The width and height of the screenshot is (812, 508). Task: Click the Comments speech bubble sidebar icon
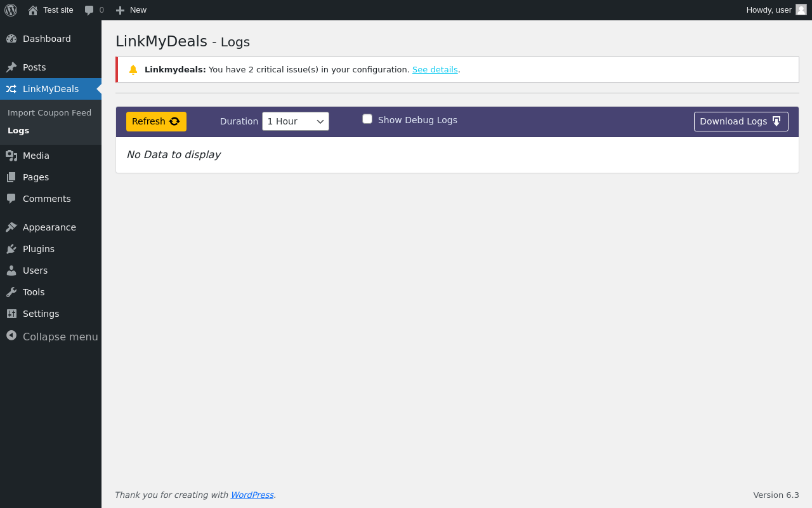coord(11,199)
